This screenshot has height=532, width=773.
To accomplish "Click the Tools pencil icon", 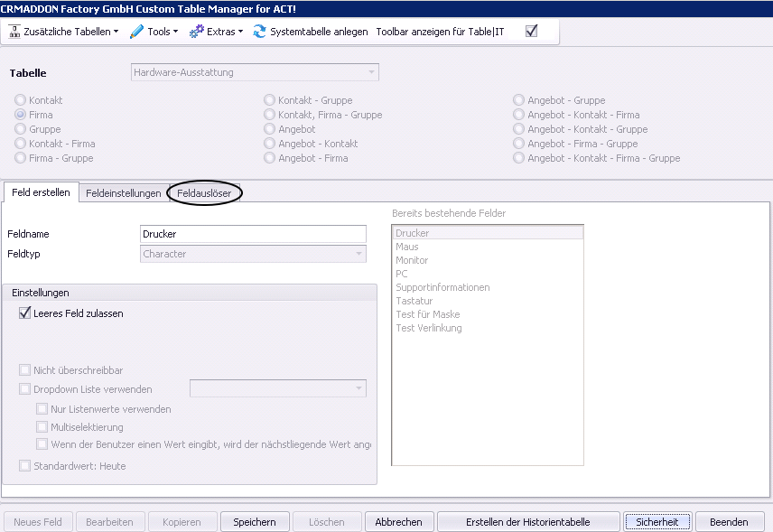I will tap(136, 32).
